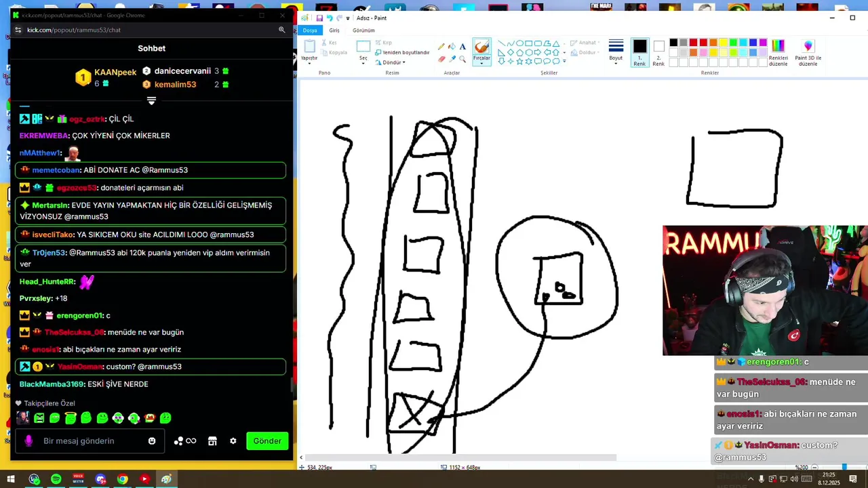
Task: Select the Text tool in Paint
Action: point(462,47)
